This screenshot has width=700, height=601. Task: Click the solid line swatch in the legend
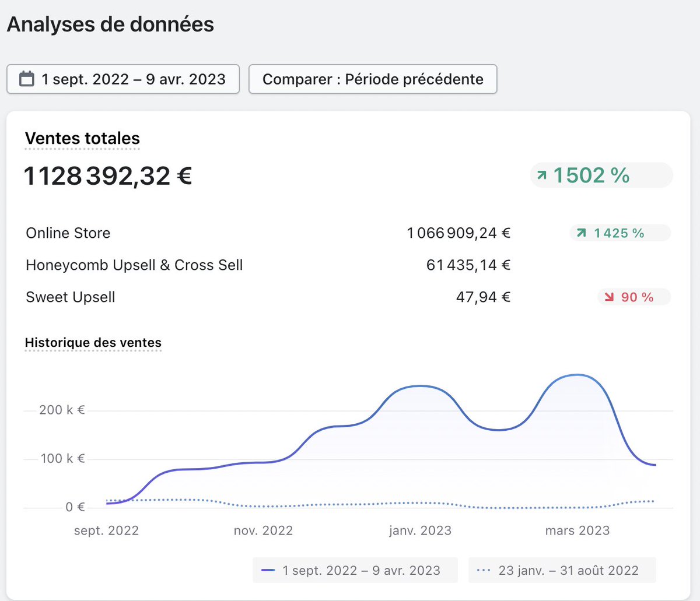(x=268, y=570)
